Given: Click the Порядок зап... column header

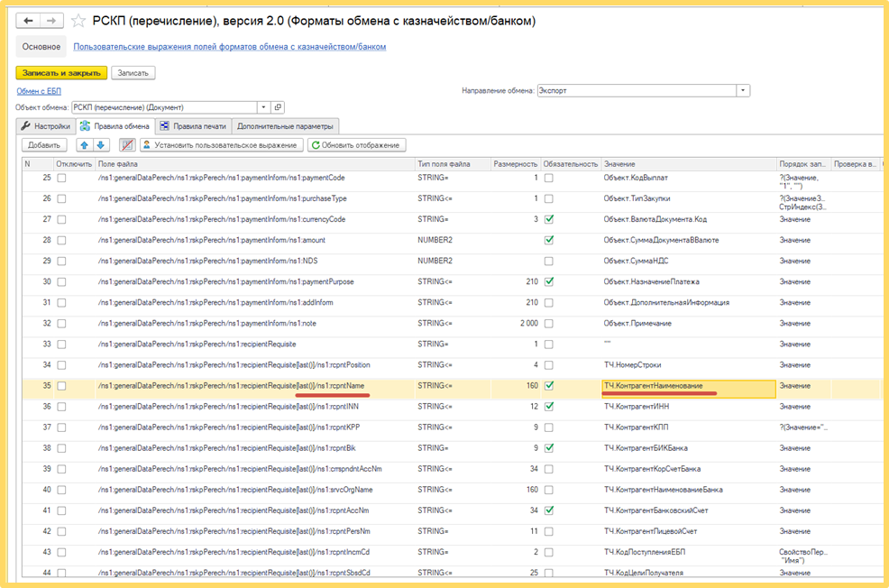Looking at the screenshot, I should pos(802,164).
